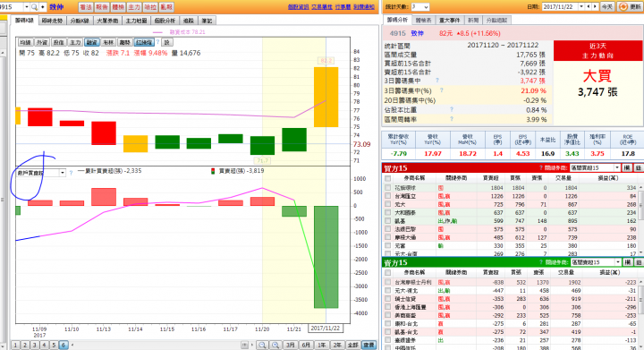This screenshot has height=350, width=644.
Task: Switch to the 重大事件 tab in right panel
Action: pyautogui.click(x=450, y=20)
